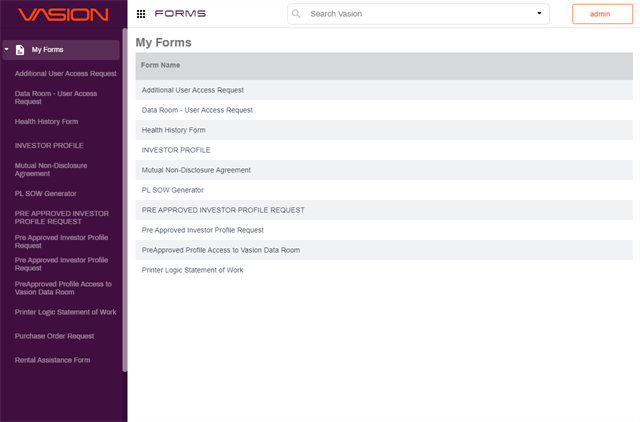Click the FORMS app title
The image size is (640, 422).
pyautogui.click(x=180, y=13)
